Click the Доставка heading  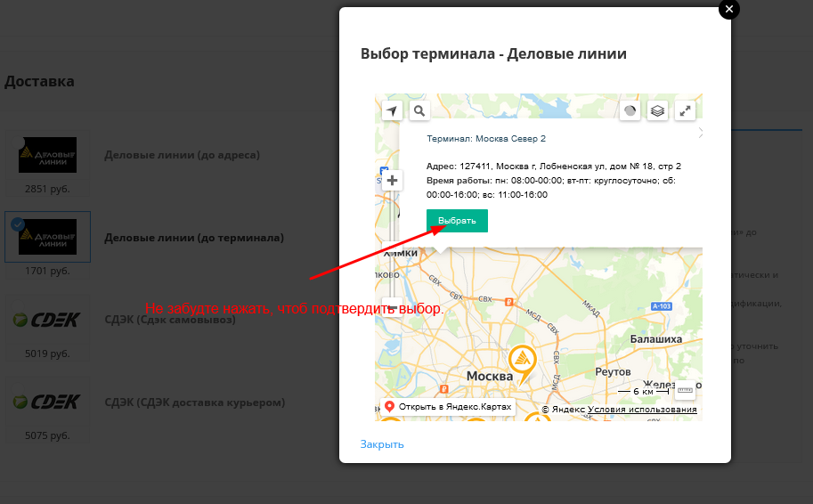pyautogui.click(x=39, y=81)
